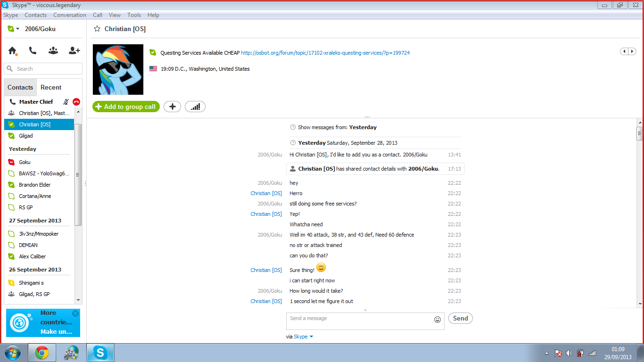Open the Contacts menu in menu bar
Viewport: 644px width, 362px height.
click(x=36, y=15)
